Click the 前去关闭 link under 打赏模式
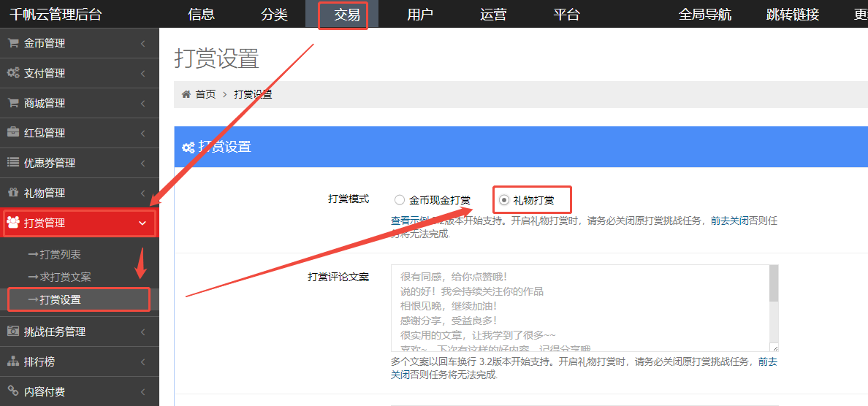This screenshot has width=868, height=406. click(x=730, y=221)
